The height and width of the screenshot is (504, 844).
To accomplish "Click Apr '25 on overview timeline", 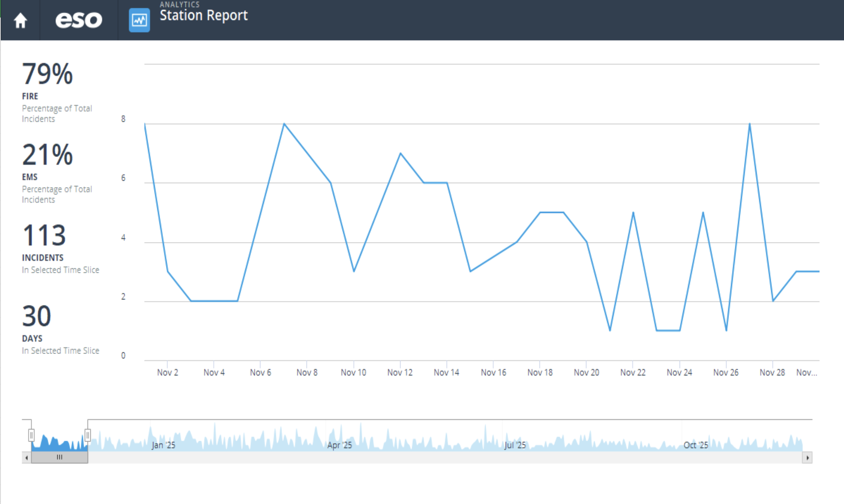I will click(x=340, y=445).
